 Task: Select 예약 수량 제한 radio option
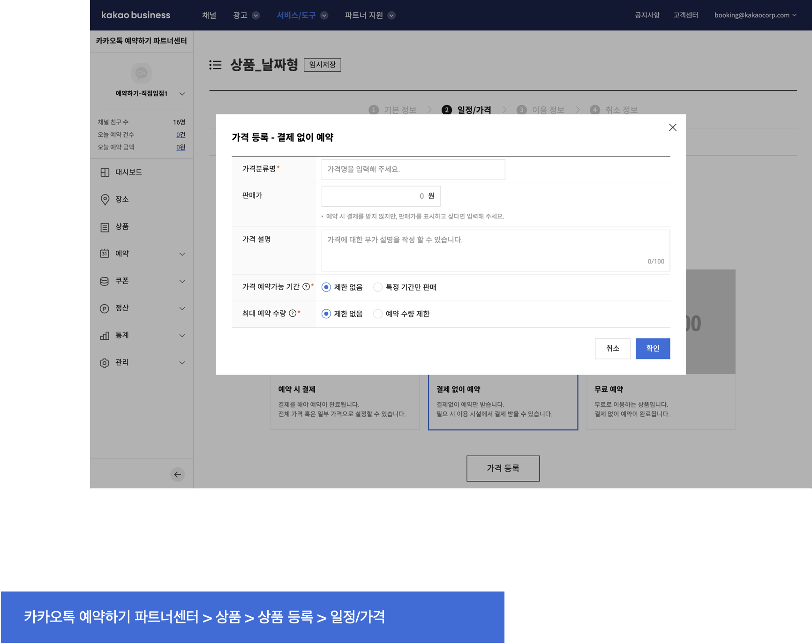click(x=378, y=314)
